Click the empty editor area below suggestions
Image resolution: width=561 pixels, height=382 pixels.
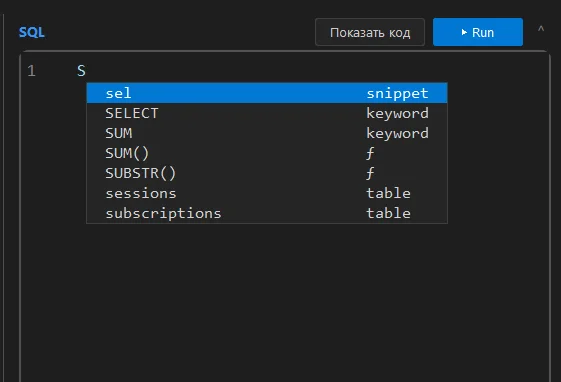(283, 300)
